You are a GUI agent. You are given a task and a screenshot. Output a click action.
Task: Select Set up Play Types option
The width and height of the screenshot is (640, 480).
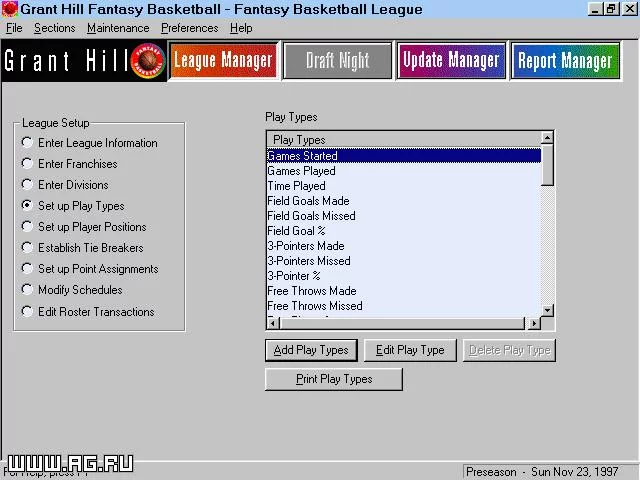coord(73,206)
